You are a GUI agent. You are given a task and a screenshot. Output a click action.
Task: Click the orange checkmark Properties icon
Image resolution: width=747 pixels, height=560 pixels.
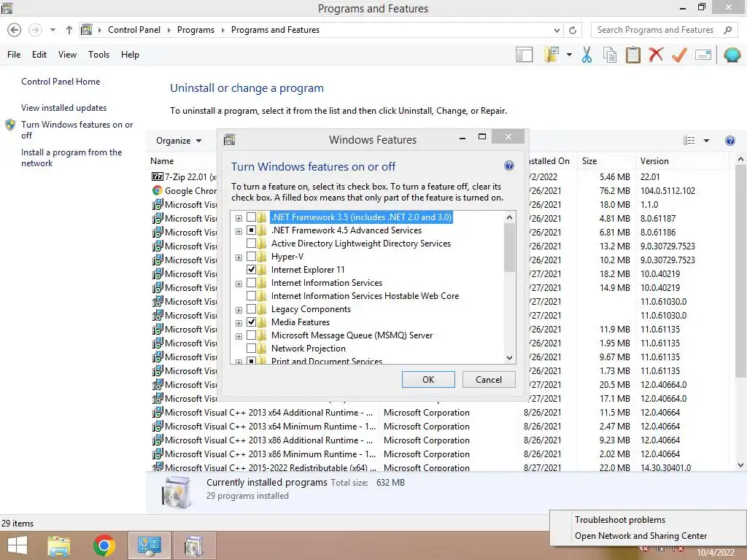click(679, 55)
